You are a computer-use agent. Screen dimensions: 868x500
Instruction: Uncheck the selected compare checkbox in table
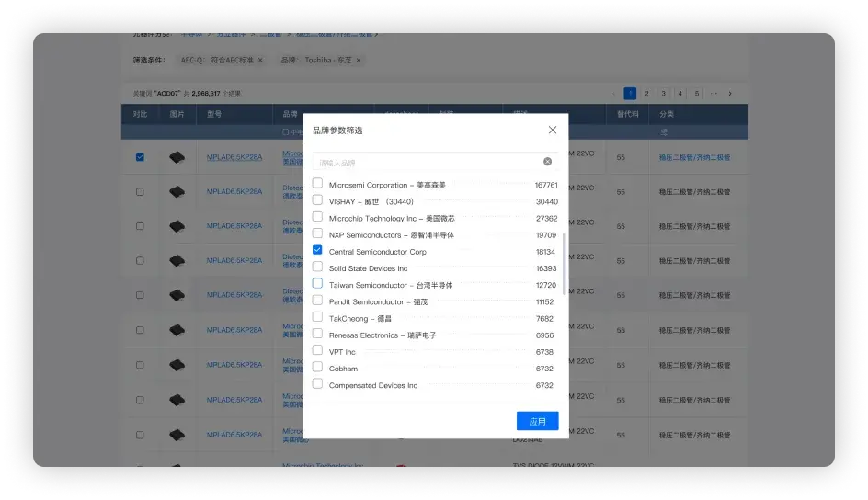[140, 157]
